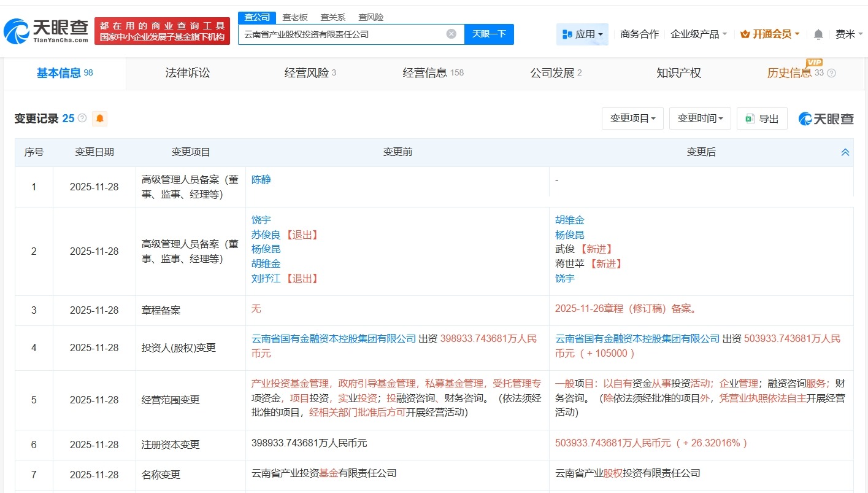The image size is (868, 493).
Task: Collapse the table using the double-chevron arrow
Action: [845, 152]
